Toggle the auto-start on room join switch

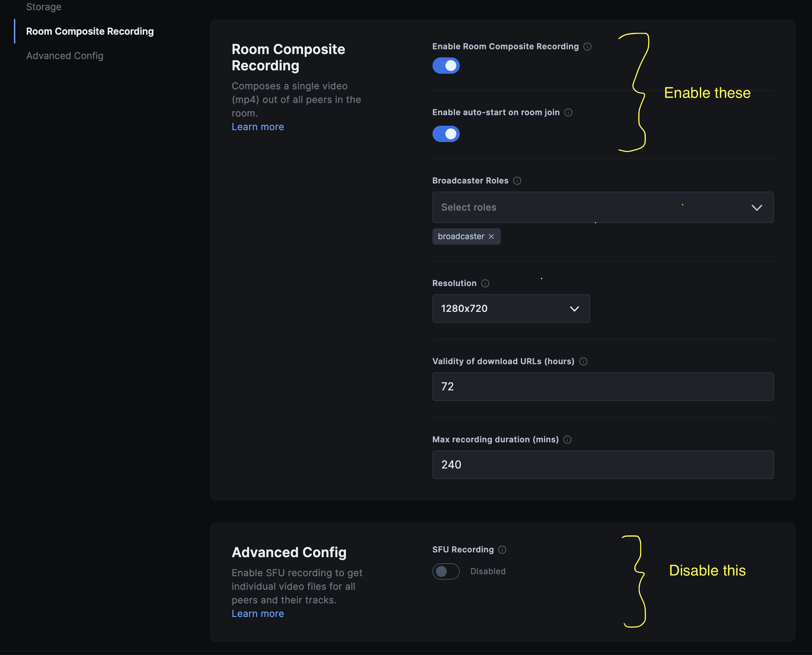click(446, 134)
